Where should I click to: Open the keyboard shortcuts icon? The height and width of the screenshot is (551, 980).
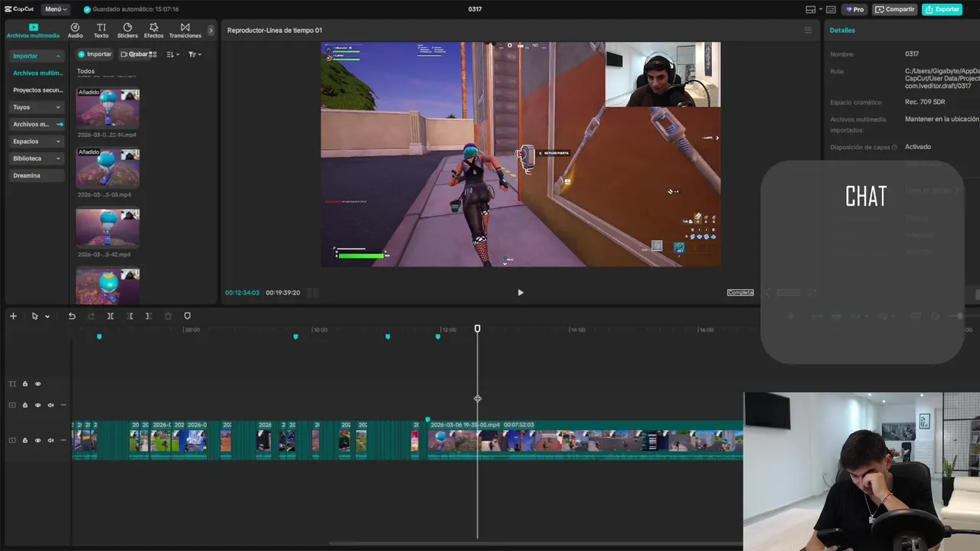(x=831, y=9)
